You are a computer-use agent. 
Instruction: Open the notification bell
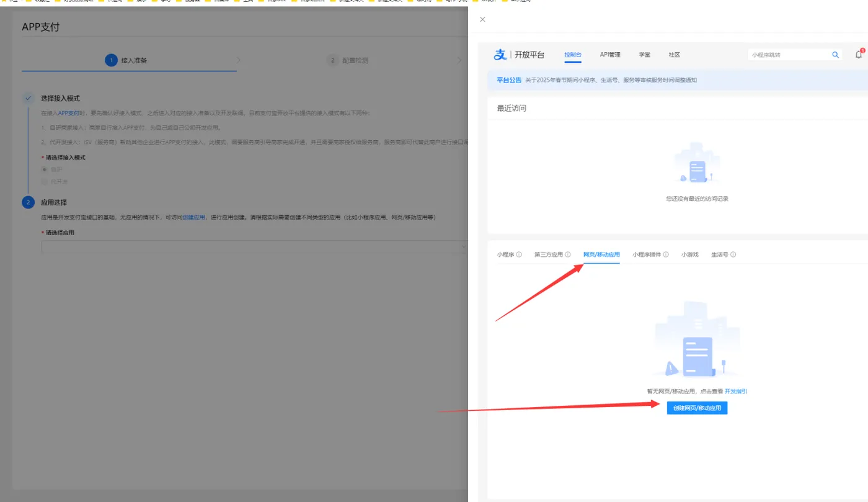859,55
